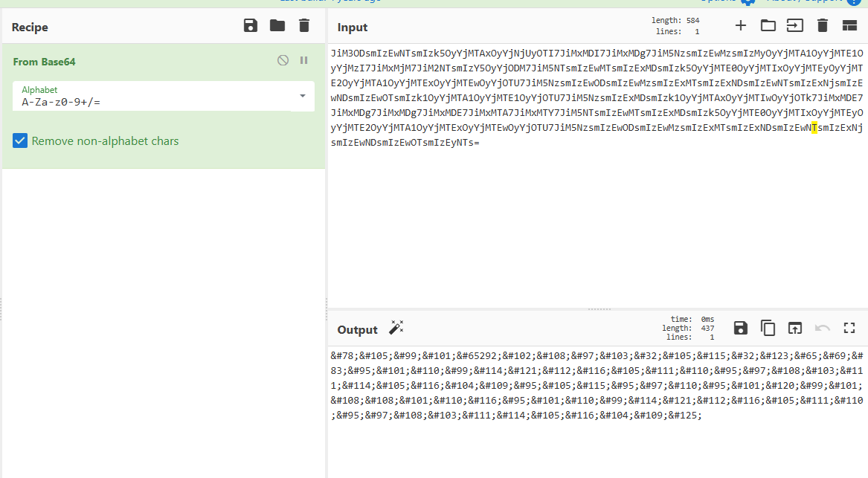Image resolution: width=868 pixels, height=478 pixels.
Task: Toggle Remove non-alphabet chars checkbox
Action: 20,141
